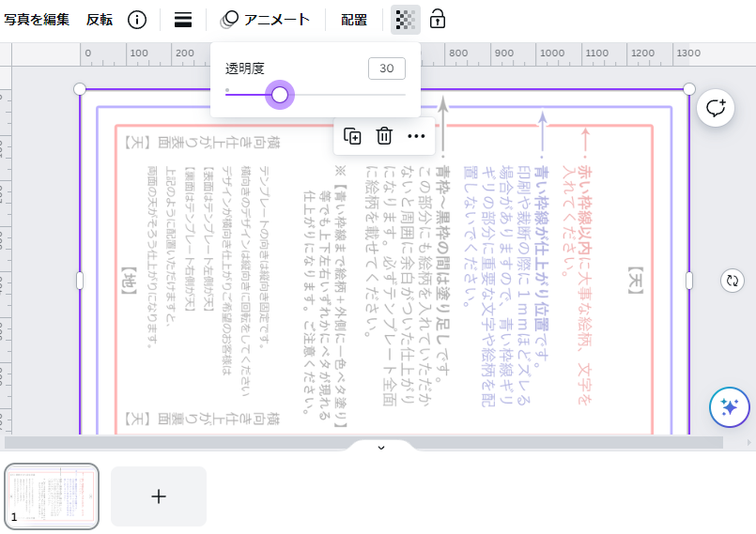Open the magic sparkle assistant button
The image size is (756, 534).
click(x=729, y=406)
